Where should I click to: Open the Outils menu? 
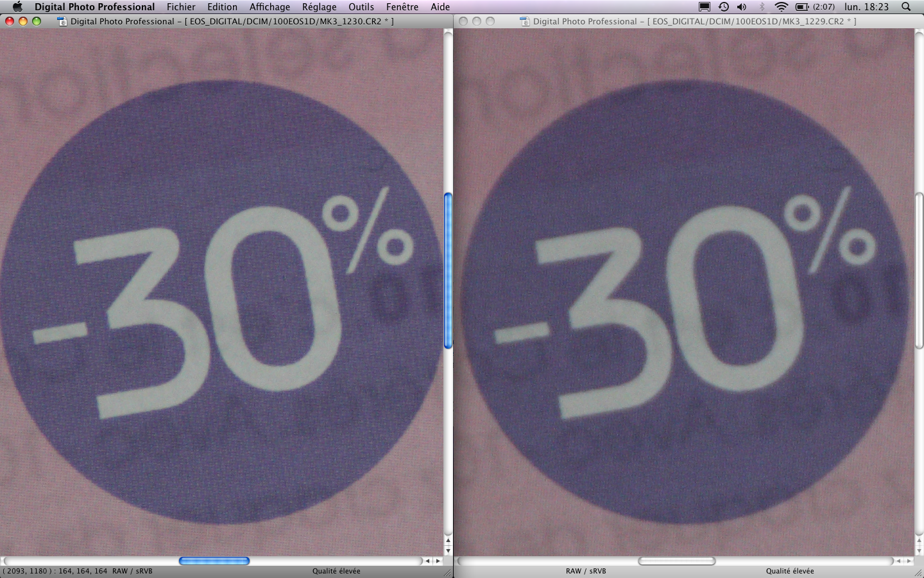pos(361,6)
